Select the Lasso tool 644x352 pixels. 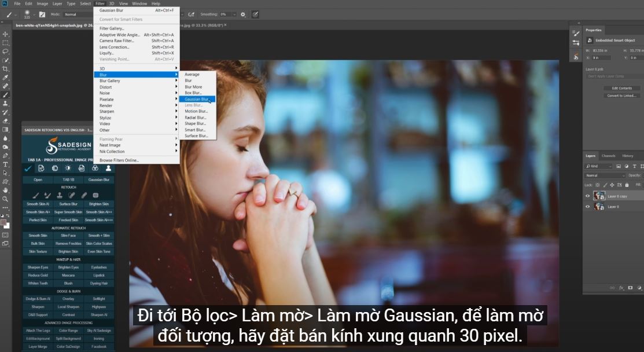5,52
